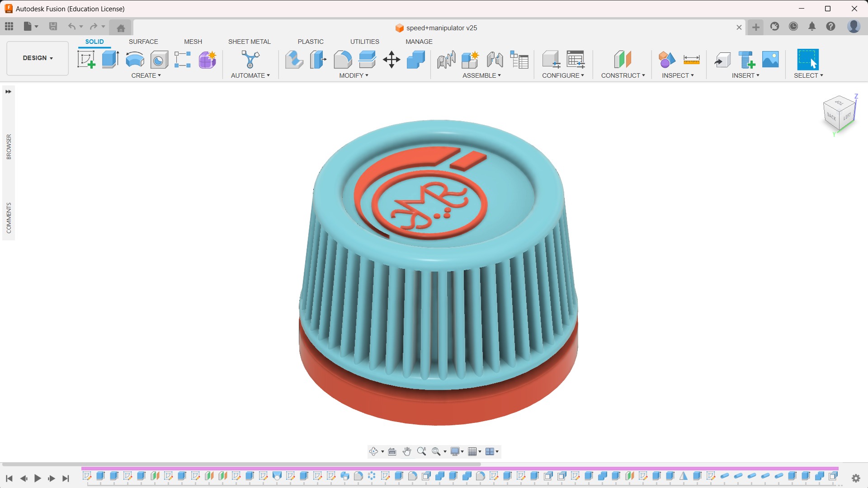Viewport: 868px width, 488px height.
Task: Open the DESIGN workspace dropdown
Action: click(x=38, y=58)
